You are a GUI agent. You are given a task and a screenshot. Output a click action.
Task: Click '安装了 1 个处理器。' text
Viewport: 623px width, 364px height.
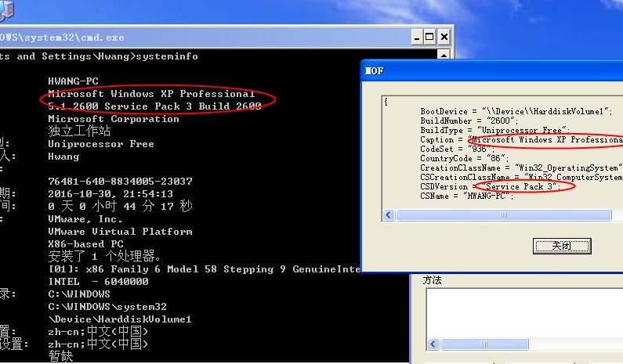(x=104, y=256)
